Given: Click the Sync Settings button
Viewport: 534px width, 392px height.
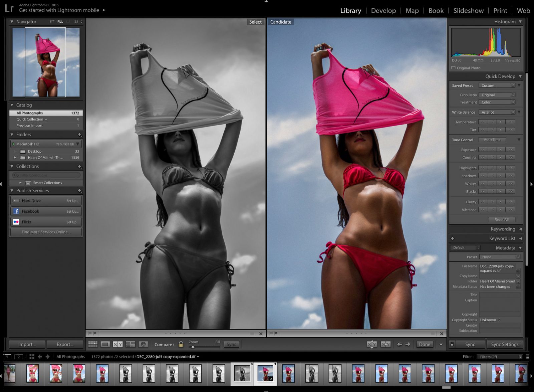Looking at the screenshot, I should point(505,344).
